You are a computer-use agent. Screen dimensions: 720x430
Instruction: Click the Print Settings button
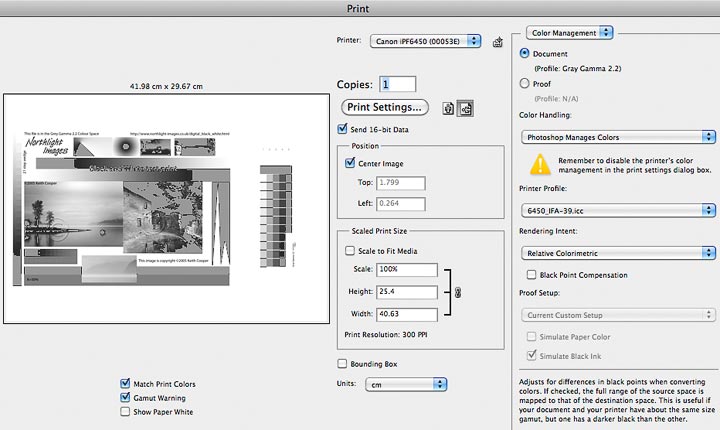tap(384, 107)
